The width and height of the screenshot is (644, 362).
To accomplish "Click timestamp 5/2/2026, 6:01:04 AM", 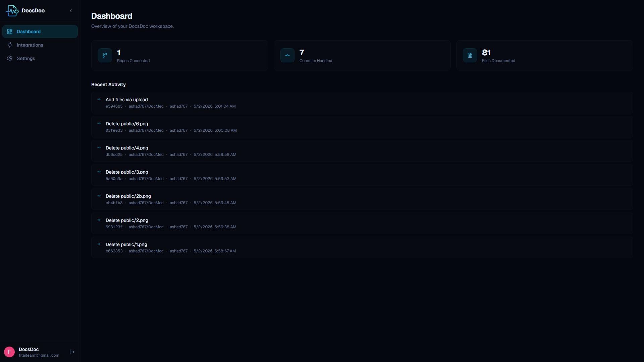I will 215,106.
